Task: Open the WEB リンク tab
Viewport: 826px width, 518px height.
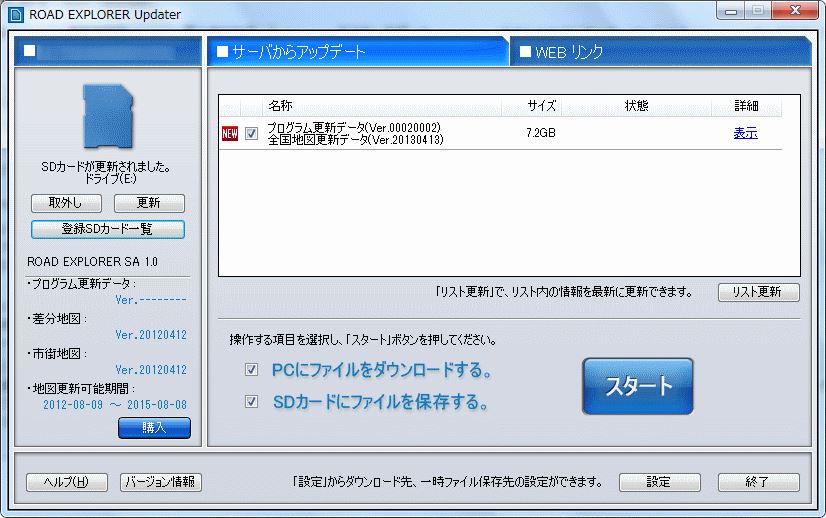Action: 661,51
